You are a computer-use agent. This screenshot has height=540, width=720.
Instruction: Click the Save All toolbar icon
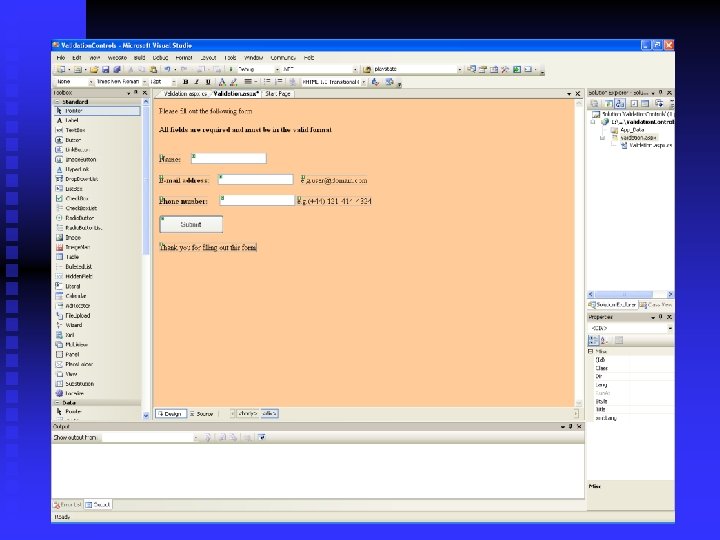[117, 69]
